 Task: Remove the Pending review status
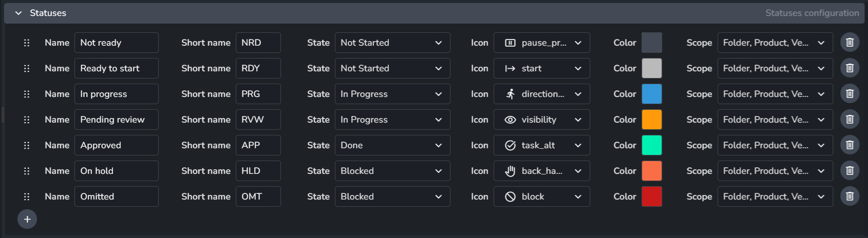[850, 120]
